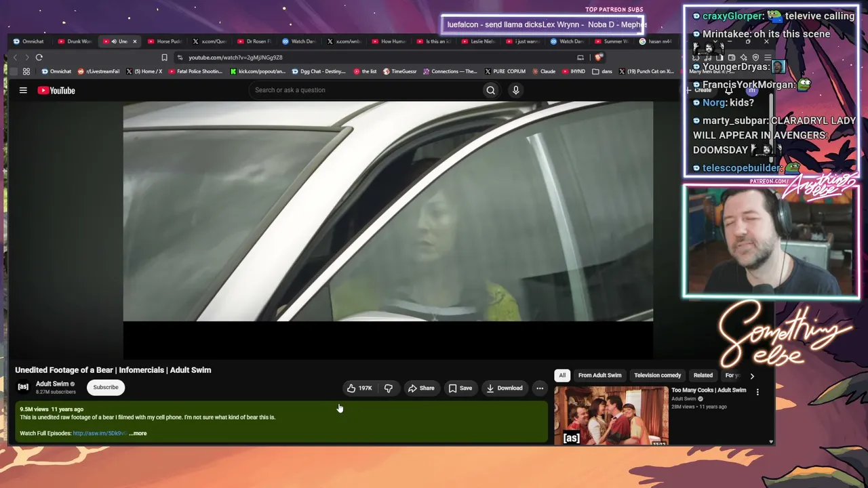Open the Home / X bookmark
868x488 pixels.
pyautogui.click(x=144, y=71)
